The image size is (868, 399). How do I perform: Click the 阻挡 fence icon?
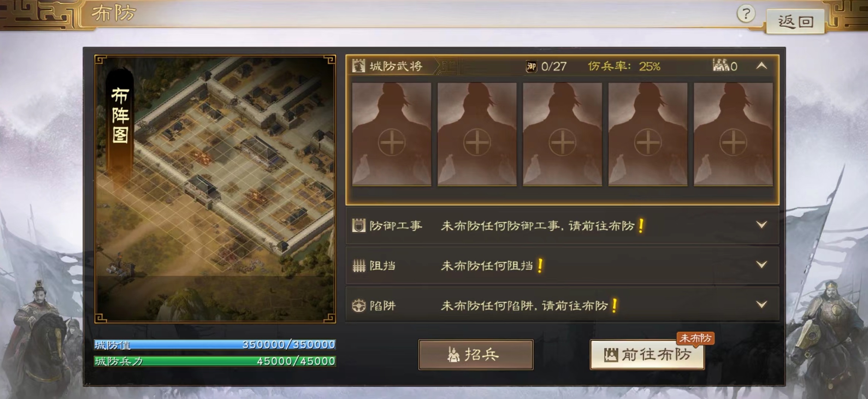pos(359,265)
